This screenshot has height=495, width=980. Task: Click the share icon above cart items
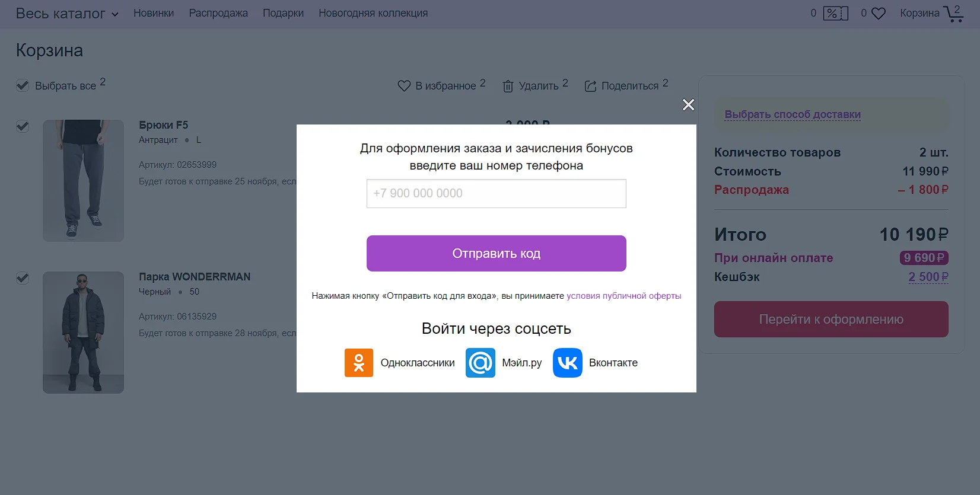[x=590, y=87]
